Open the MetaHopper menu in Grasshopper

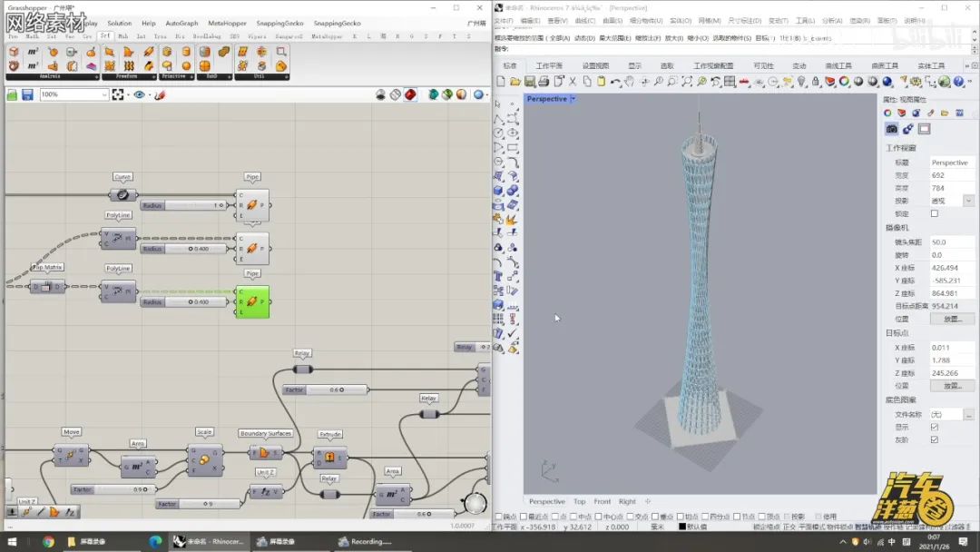pos(227,23)
